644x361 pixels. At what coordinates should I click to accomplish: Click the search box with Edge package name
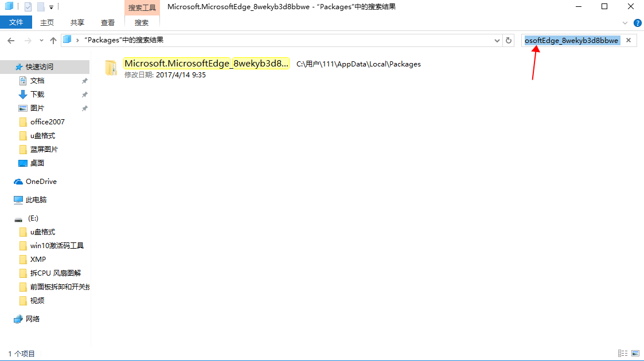pos(572,40)
